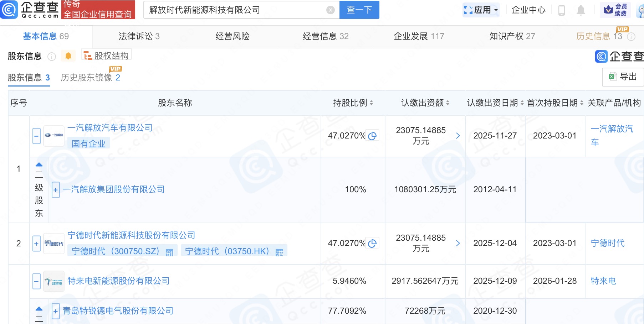Image resolution: width=644 pixels, height=324 pixels.
Task: Click the Qichacha logo in header
Action: tap(30, 10)
